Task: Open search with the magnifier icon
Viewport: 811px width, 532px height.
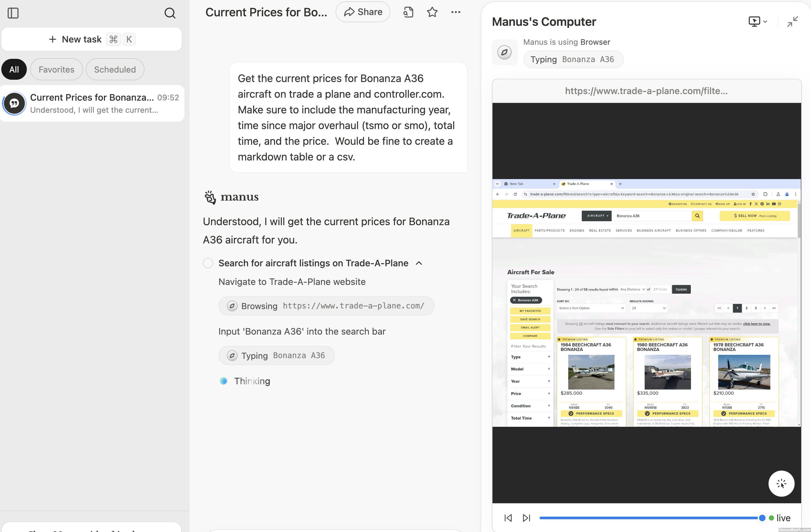Action: (170, 13)
